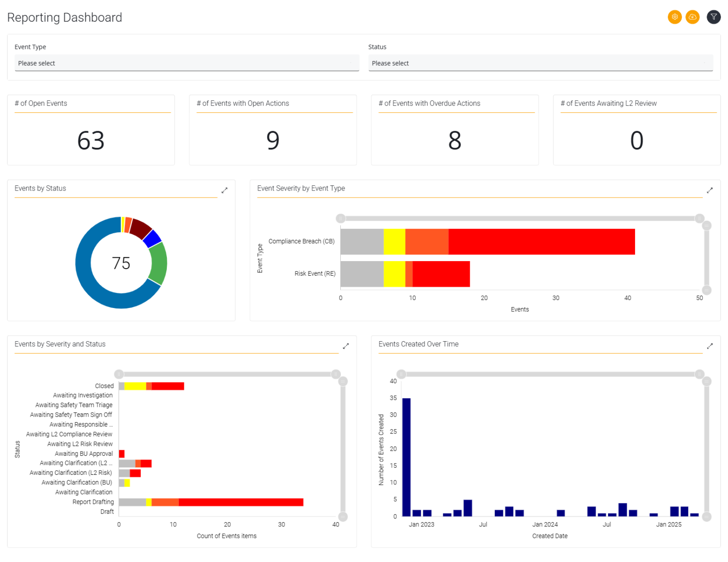
Task: Open the dashboard settings gear icon
Action: click(674, 17)
